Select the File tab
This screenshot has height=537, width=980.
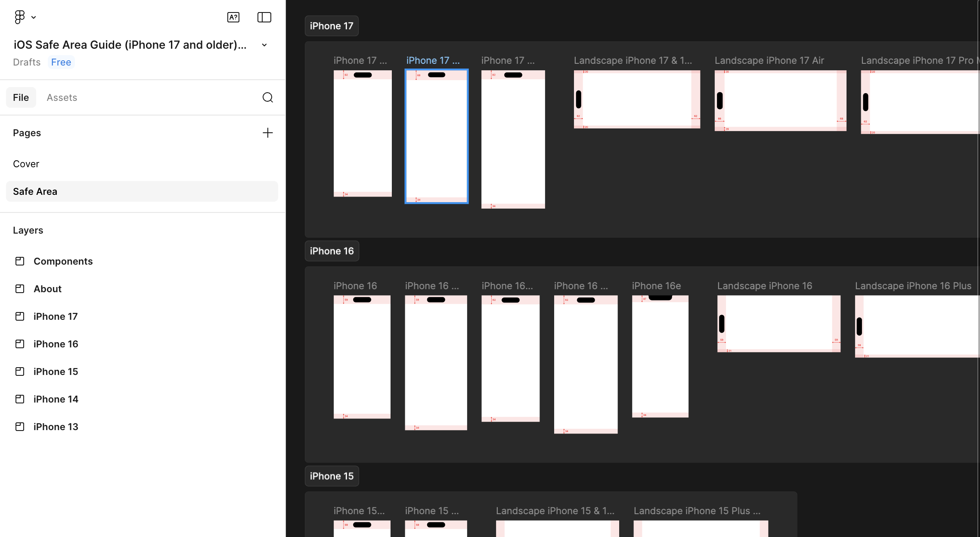pos(21,97)
